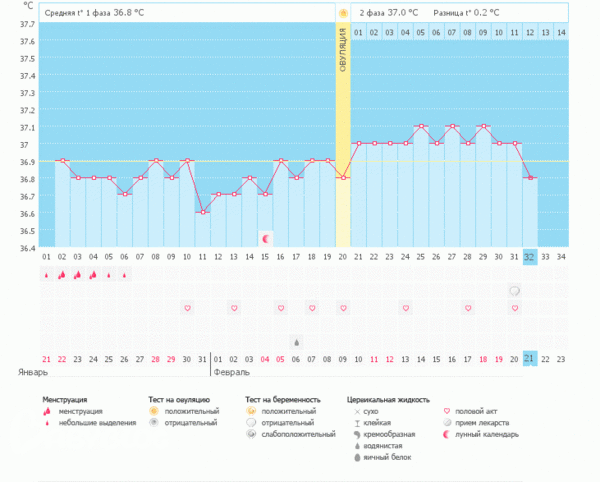Click the small discharge drop under cycle day 06
The width and height of the screenshot is (600, 482).
point(124,275)
